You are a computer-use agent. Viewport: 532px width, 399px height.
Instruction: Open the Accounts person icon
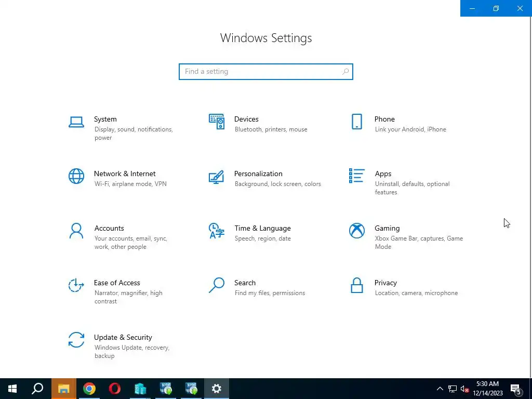click(x=76, y=231)
